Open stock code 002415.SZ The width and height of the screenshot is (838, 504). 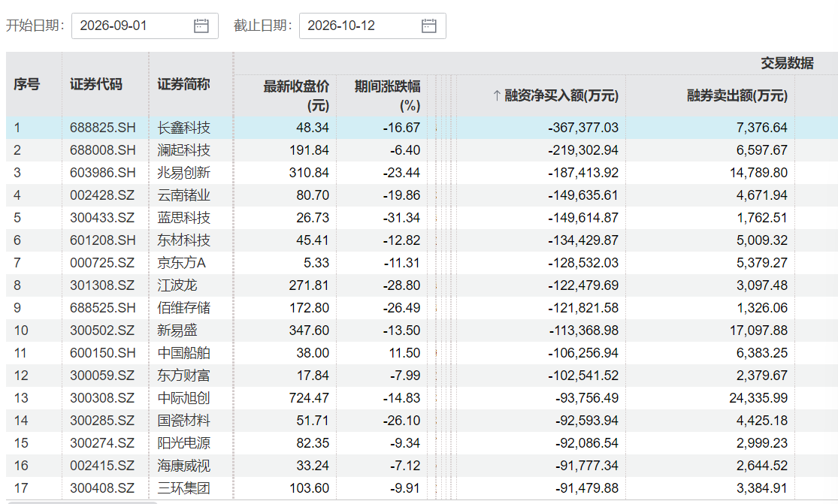click(x=102, y=466)
